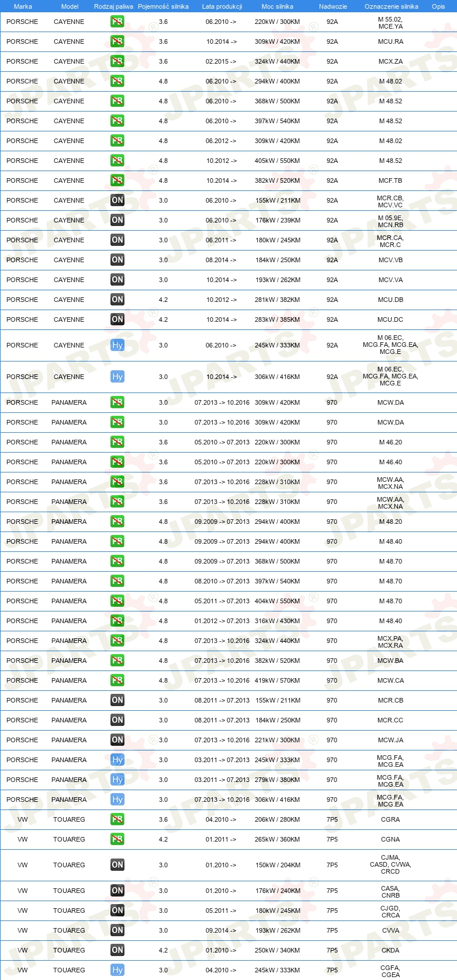Click diesel ON icon in Touareg CKDA row
This screenshot has width=457, height=980.
click(117, 950)
